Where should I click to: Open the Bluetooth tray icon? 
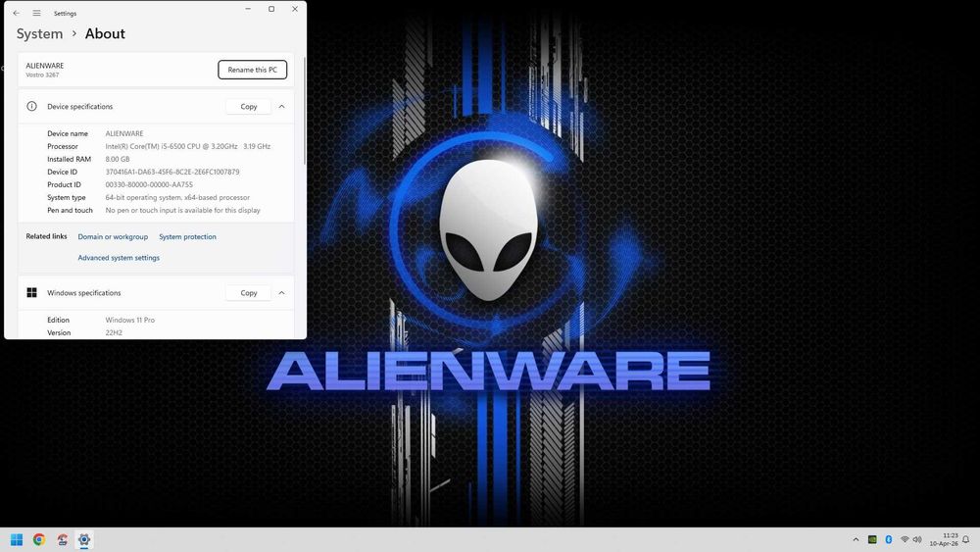(x=888, y=539)
